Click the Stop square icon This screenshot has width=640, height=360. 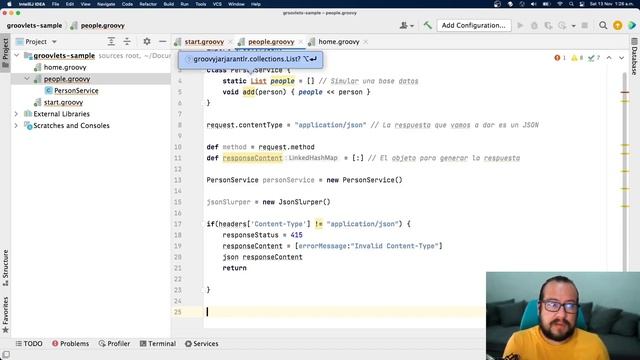pyautogui.click(x=584, y=25)
